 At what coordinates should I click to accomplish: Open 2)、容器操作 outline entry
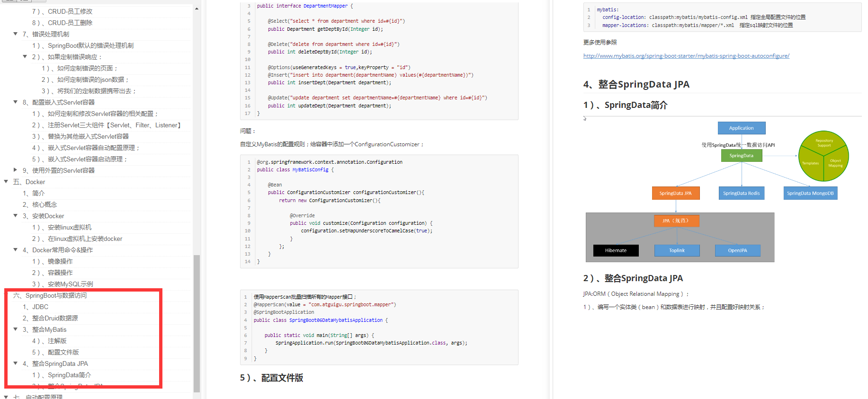(52, 273)
